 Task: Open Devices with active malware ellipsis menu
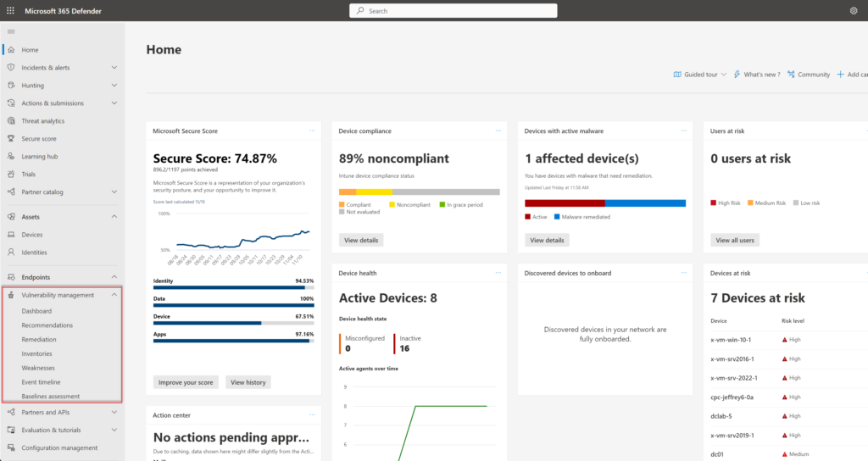pyautogui.click(x=684, y=131)
